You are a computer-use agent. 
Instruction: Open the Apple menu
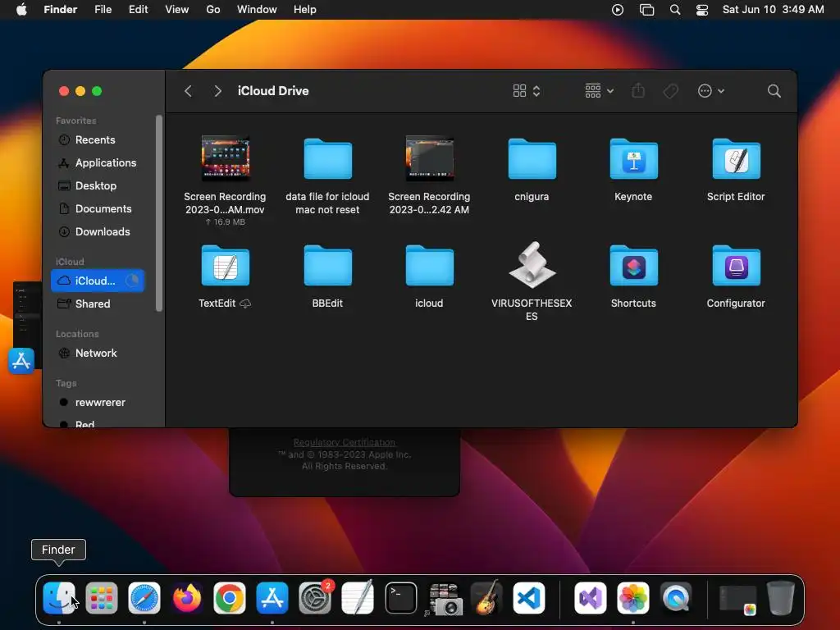pos(21,10)
